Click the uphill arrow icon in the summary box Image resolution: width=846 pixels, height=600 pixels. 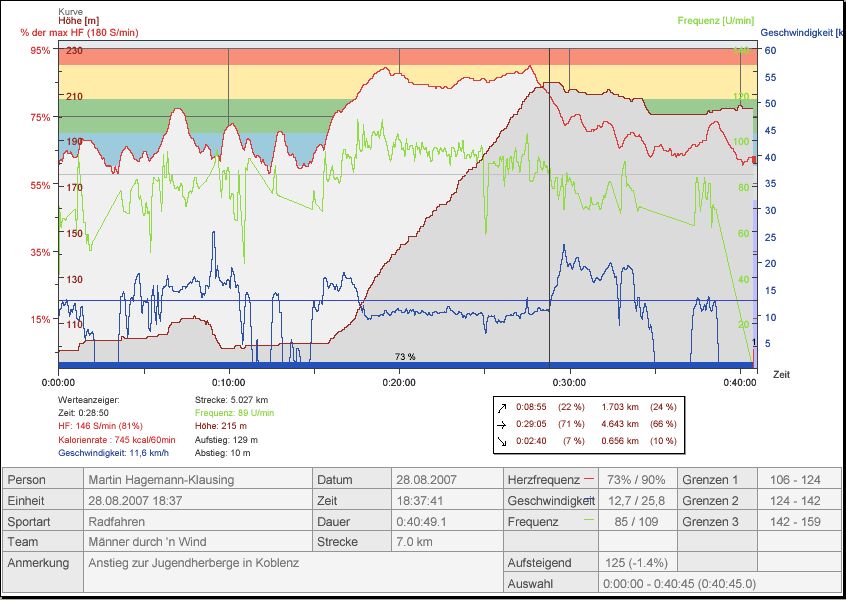pyautogui.click(x=503, y=407)
